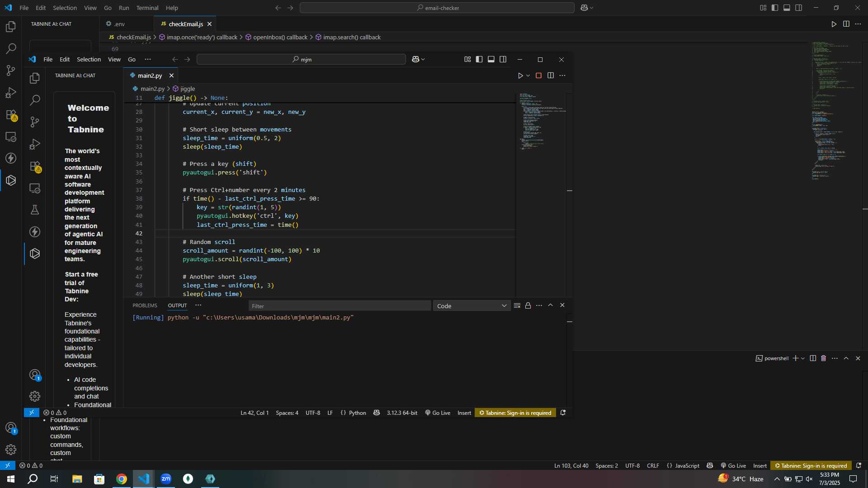
Task: Open Chrome from Windows taskbar
Action: [122, 479]
